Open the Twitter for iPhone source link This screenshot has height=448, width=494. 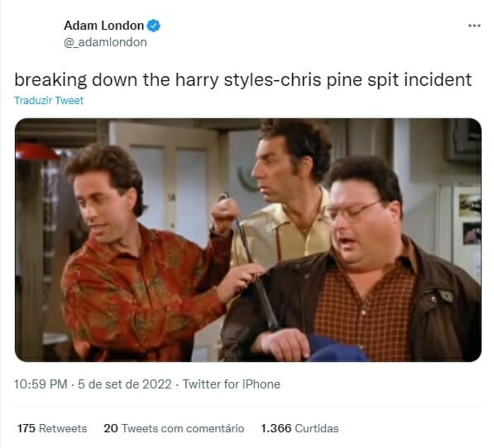click(232, 384)
